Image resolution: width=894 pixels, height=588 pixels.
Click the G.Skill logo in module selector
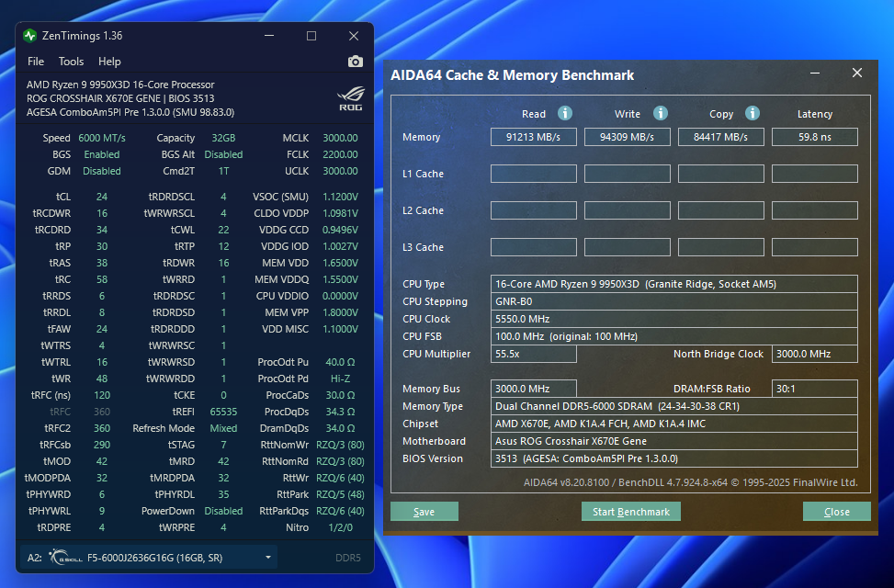[62, 558]
